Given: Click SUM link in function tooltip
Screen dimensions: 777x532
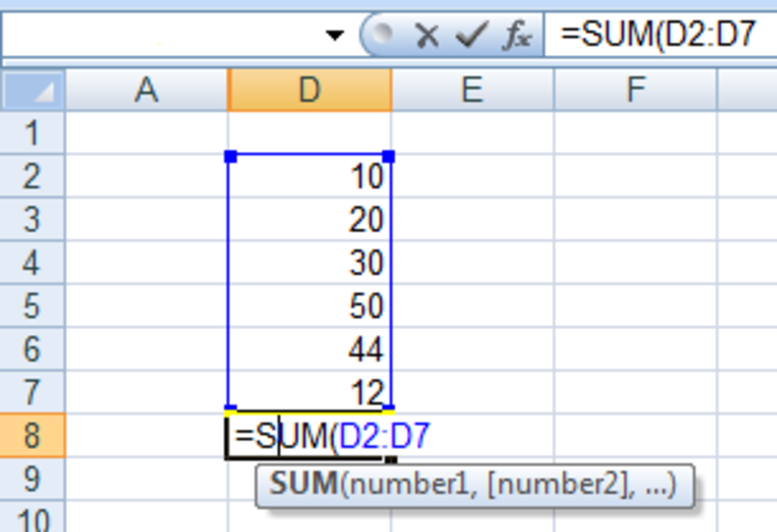Looking at the screenshot, I should click(303, 485).
